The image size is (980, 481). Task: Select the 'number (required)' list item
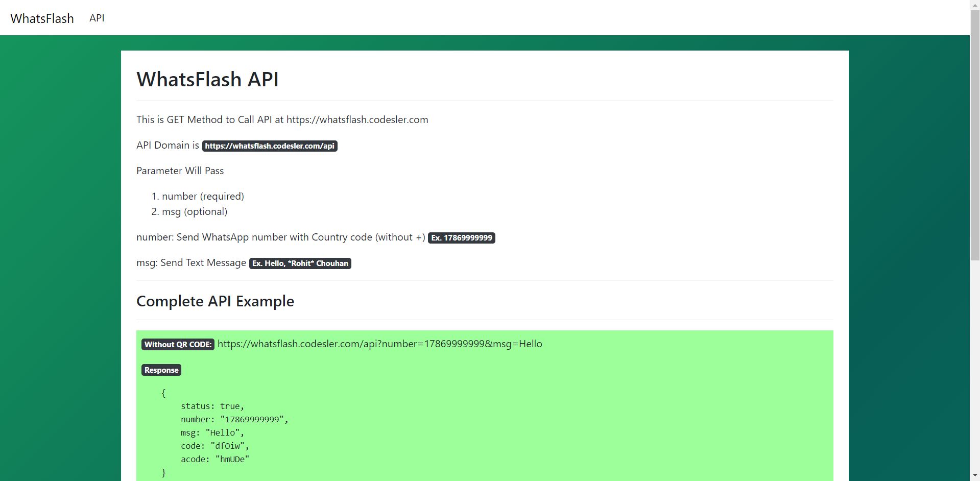tap(203, 196)
